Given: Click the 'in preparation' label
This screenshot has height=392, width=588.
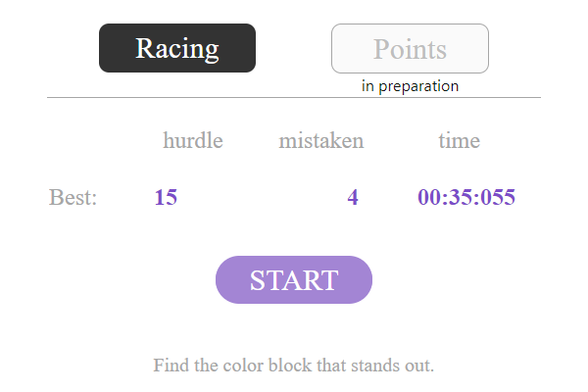Looking at the screenshot, I should coord(410,86).
